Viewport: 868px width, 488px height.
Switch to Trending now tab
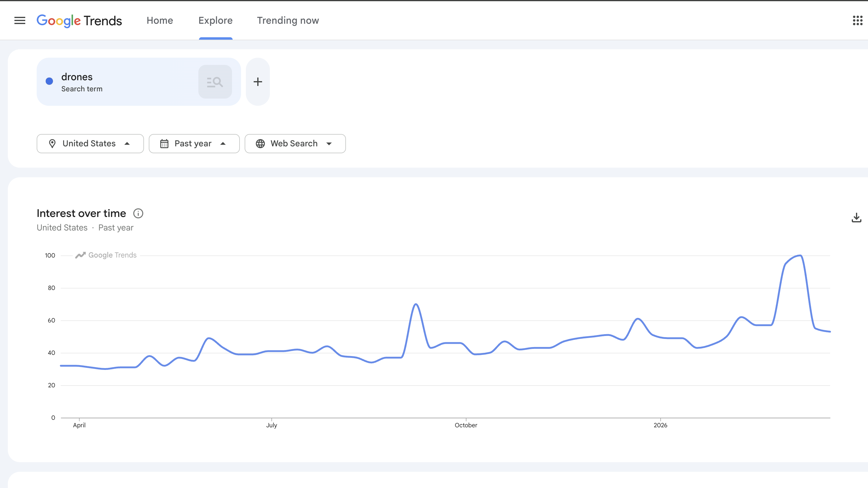(x=288, y=20)
